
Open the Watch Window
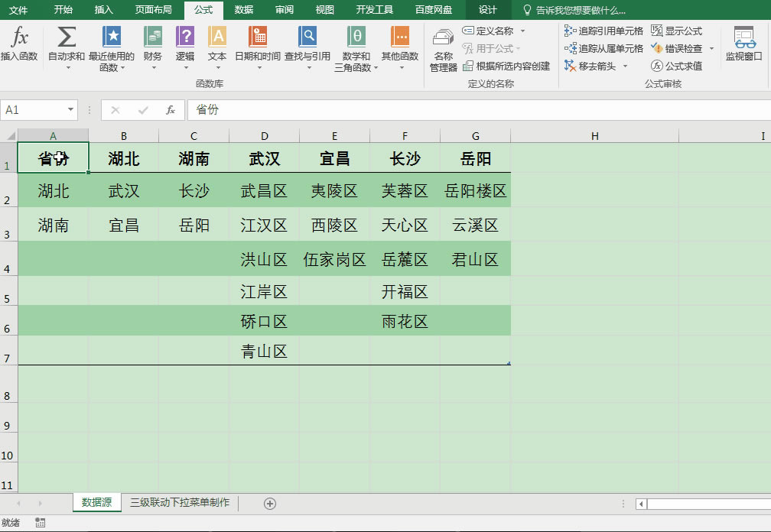(x=744, y=44)
